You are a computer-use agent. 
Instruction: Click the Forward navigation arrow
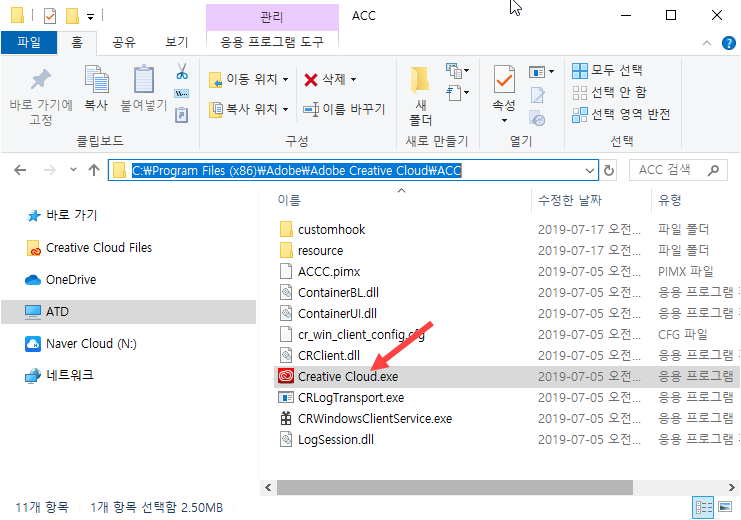50,170
